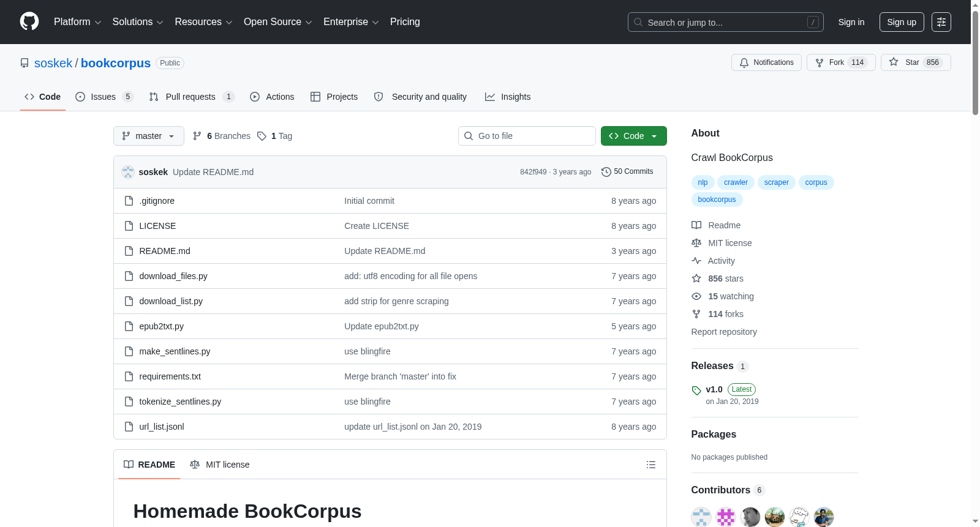Click Report repository link
Image resolution: width=980 pixels, height=527 pixels.
724,332
